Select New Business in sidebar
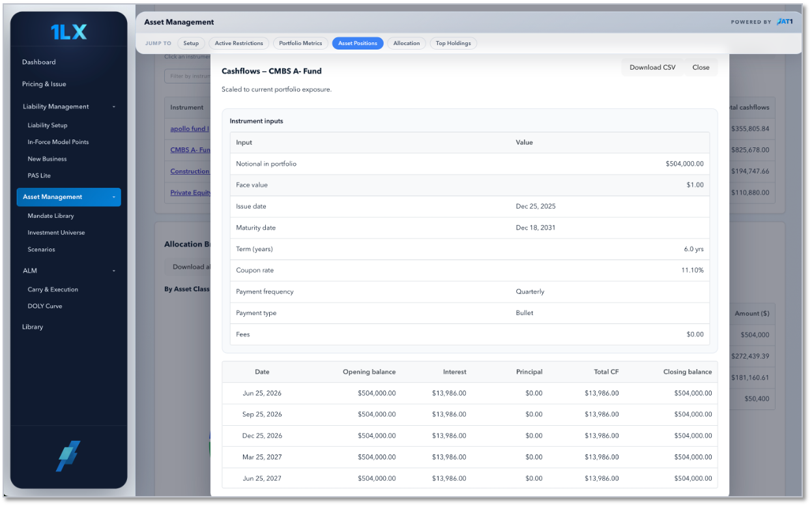812x506 pixels. [x=47, y=159]
